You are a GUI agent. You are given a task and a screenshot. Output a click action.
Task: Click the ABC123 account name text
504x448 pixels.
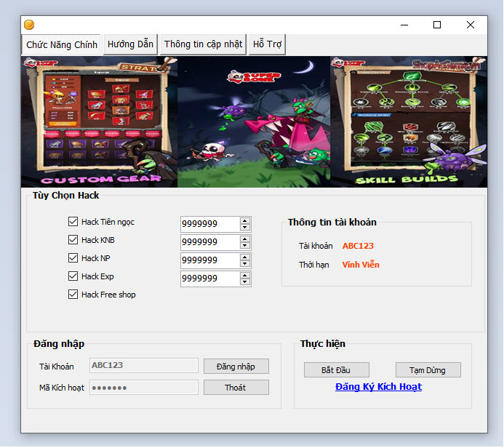point(358,246)
